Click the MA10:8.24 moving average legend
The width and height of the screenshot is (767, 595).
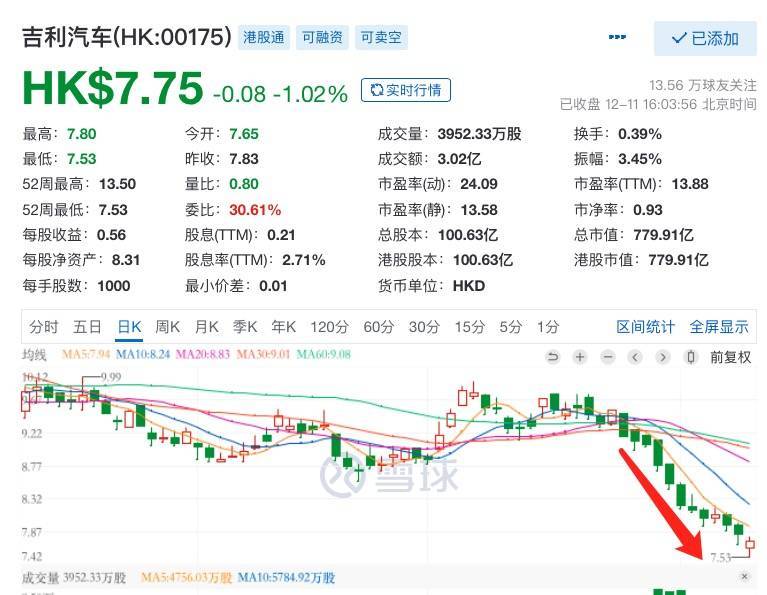142,354
